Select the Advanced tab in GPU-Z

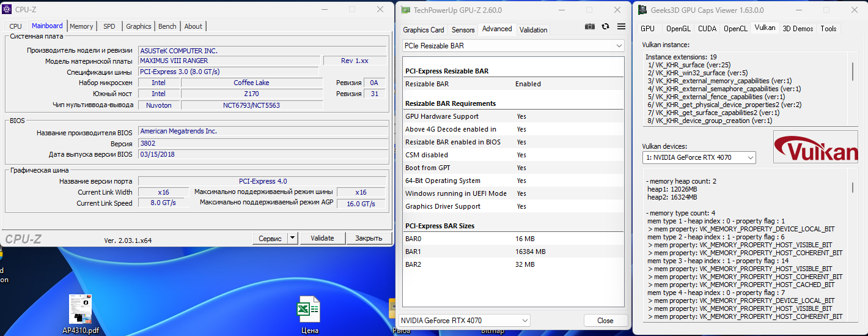pyautogui.click(x=497, y=29)
